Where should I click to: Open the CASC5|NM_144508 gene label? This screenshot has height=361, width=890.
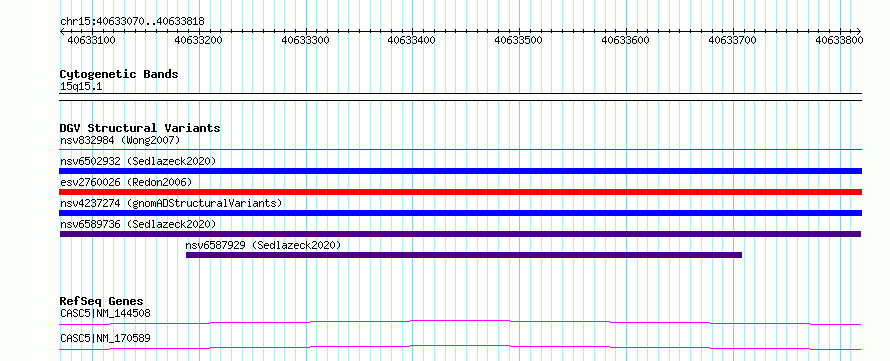tap(106, 313)
